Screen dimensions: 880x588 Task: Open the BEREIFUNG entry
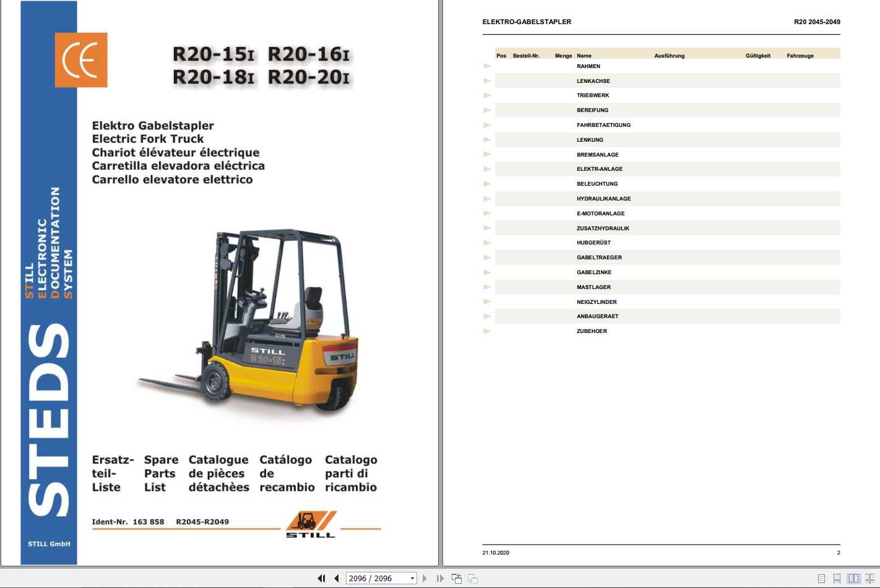click(x=593, y=110)
